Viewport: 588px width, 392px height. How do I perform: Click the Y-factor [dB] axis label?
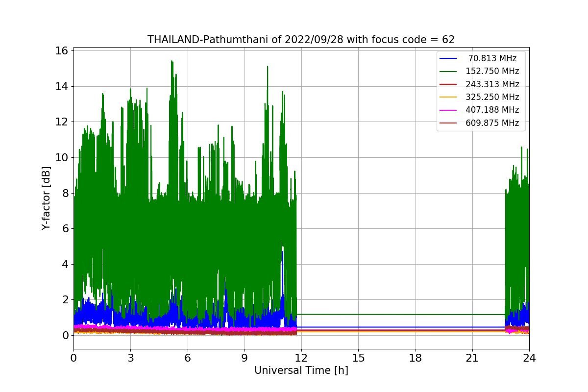click(46, 198)
